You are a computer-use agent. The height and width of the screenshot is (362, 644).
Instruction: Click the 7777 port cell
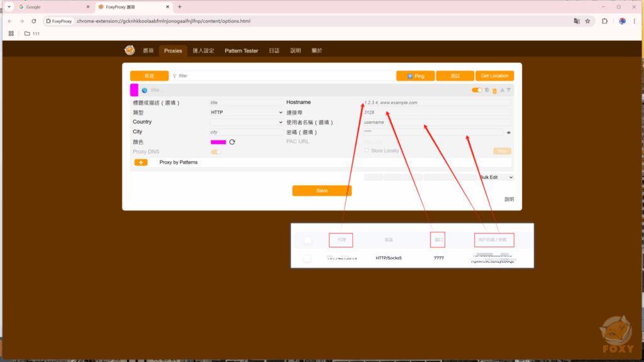coord(438,258)
